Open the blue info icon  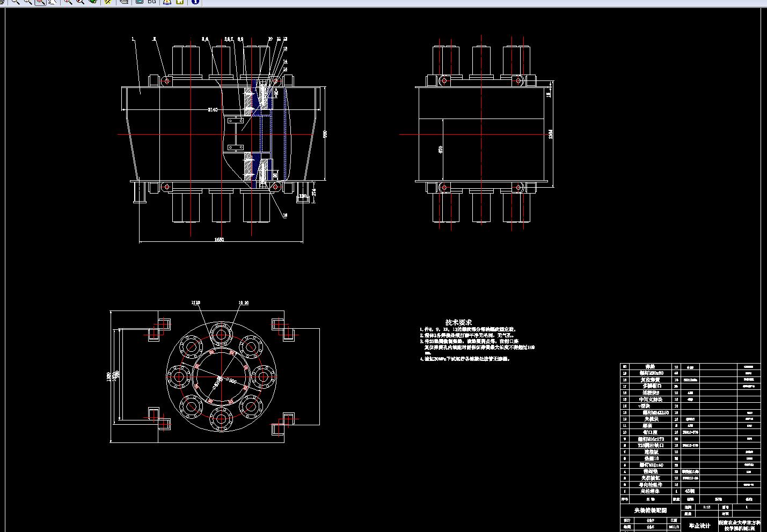click(195, 2)
